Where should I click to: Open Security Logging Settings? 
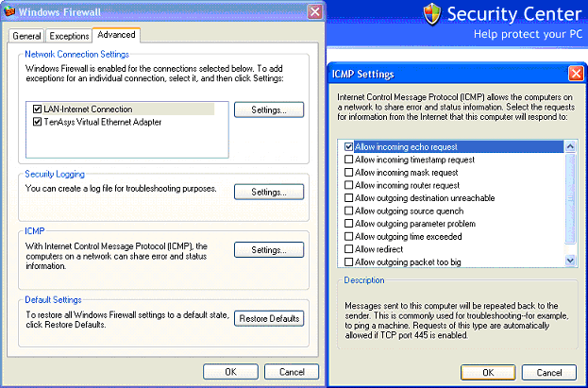coord(269,192)
